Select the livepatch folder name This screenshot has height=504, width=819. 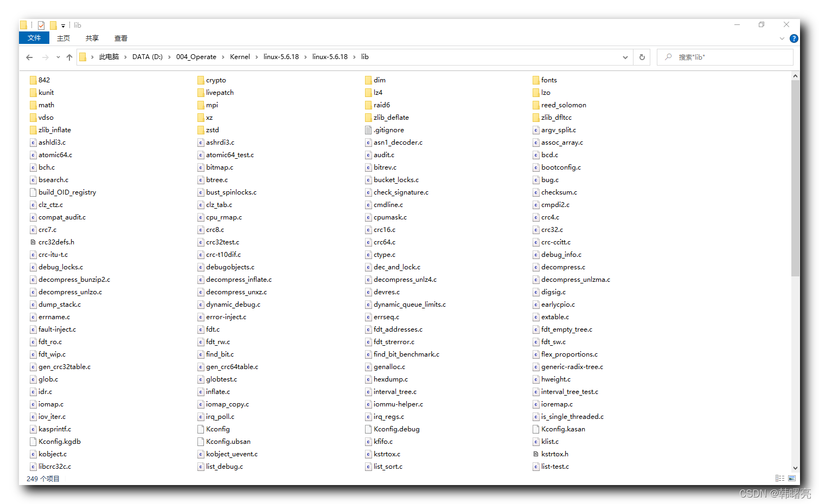(x=220, y=93)
